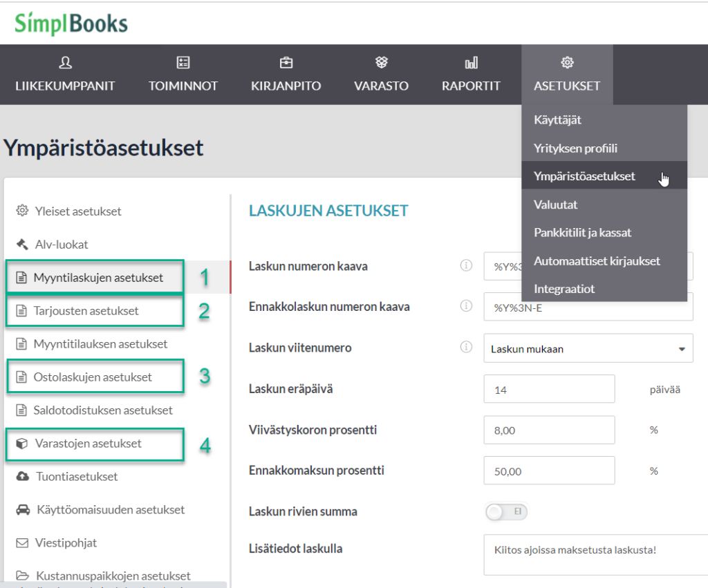This screenshot has height=588, width=708.
Task: Click document icon beside Myyntilaskujen asetukset
Action: point(21,278)
